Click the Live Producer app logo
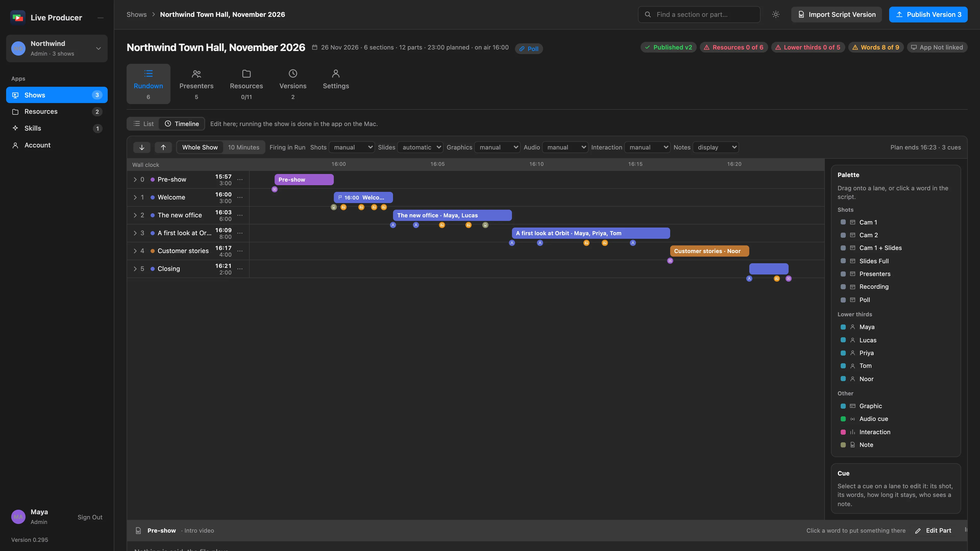The height and width of the screenshot is (551, 980). (18, 18)
